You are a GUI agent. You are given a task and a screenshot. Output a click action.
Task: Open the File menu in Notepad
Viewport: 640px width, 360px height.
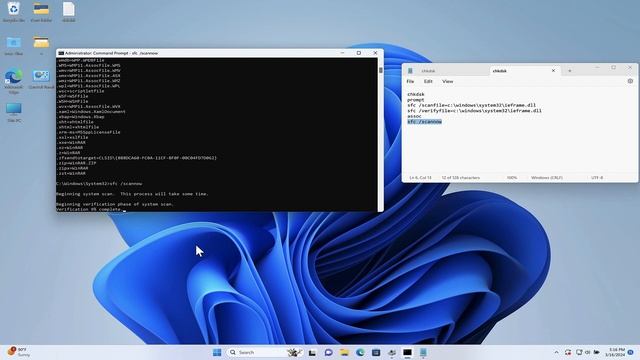410,81
